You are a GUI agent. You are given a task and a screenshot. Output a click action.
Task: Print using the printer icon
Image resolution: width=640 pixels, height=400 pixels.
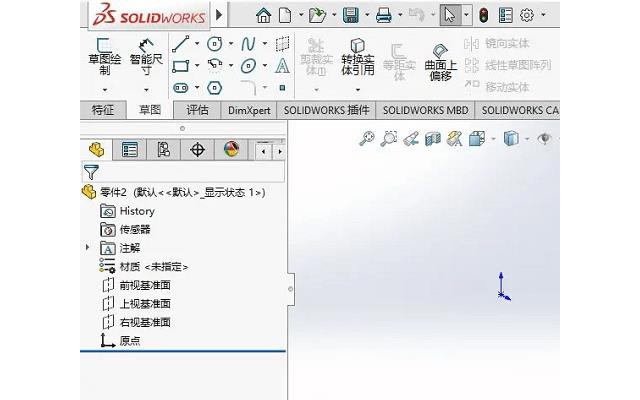[384, 16]
